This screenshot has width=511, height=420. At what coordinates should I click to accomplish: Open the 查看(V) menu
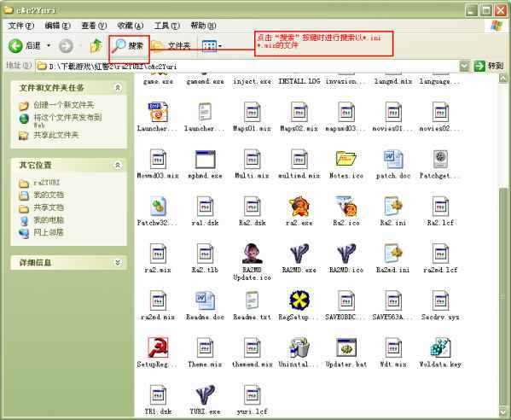point(94,26)
